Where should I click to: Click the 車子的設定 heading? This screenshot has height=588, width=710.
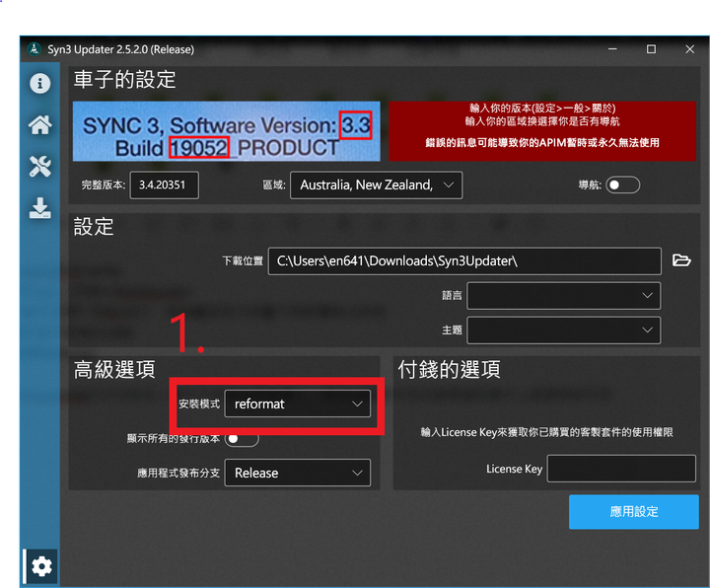(x=124, y=80)
